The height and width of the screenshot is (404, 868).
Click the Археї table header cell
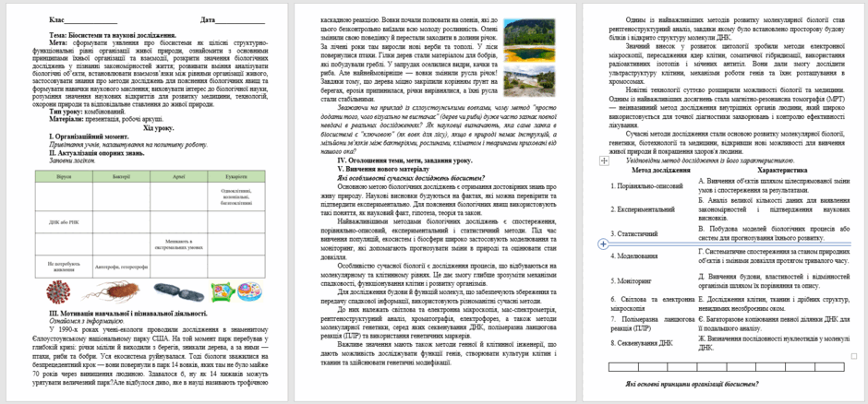coord(179,176)
